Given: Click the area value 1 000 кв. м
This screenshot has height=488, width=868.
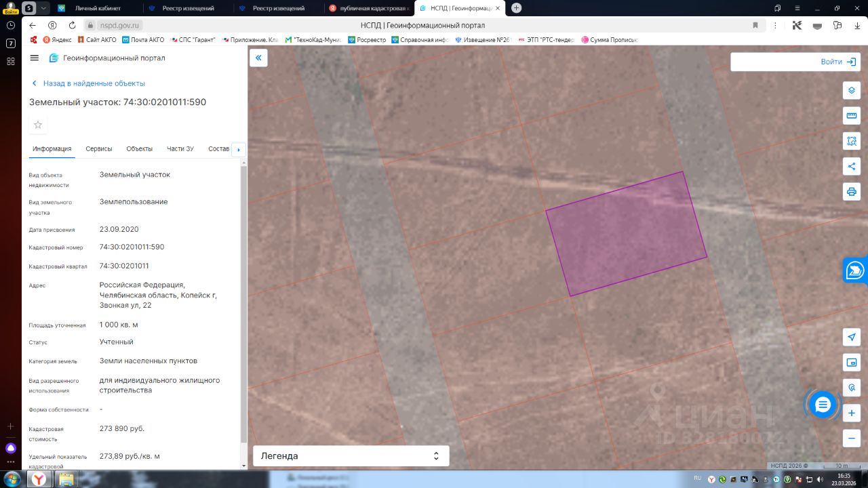Looking at the screenshot, I should pos(119,325).
